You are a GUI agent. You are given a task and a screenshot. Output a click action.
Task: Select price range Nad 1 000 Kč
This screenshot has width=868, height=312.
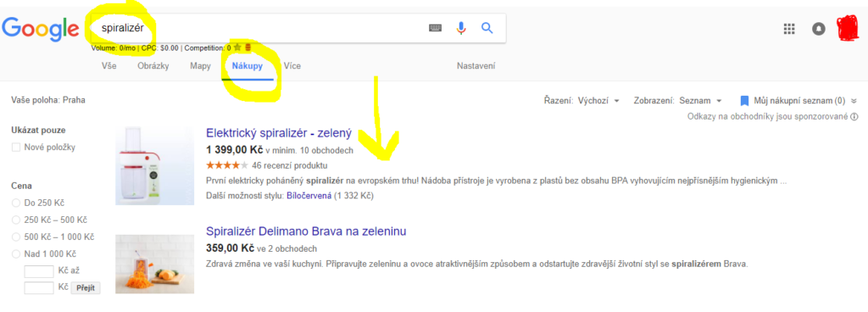click(16, 253)
